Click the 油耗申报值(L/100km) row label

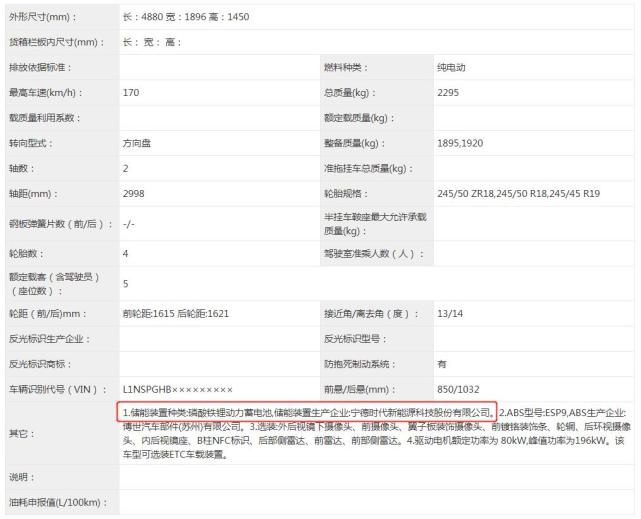tap(56, 502)
